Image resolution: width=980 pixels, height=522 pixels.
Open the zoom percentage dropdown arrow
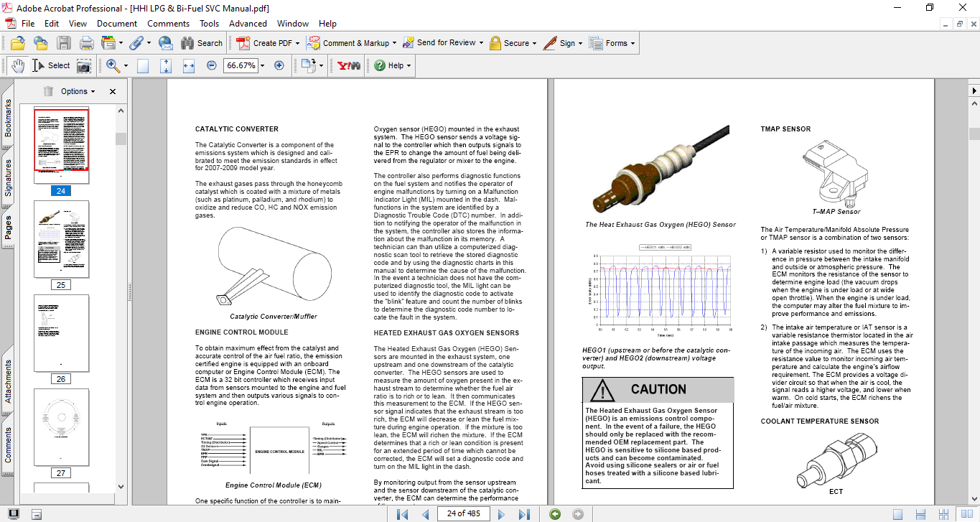[262, 65]
